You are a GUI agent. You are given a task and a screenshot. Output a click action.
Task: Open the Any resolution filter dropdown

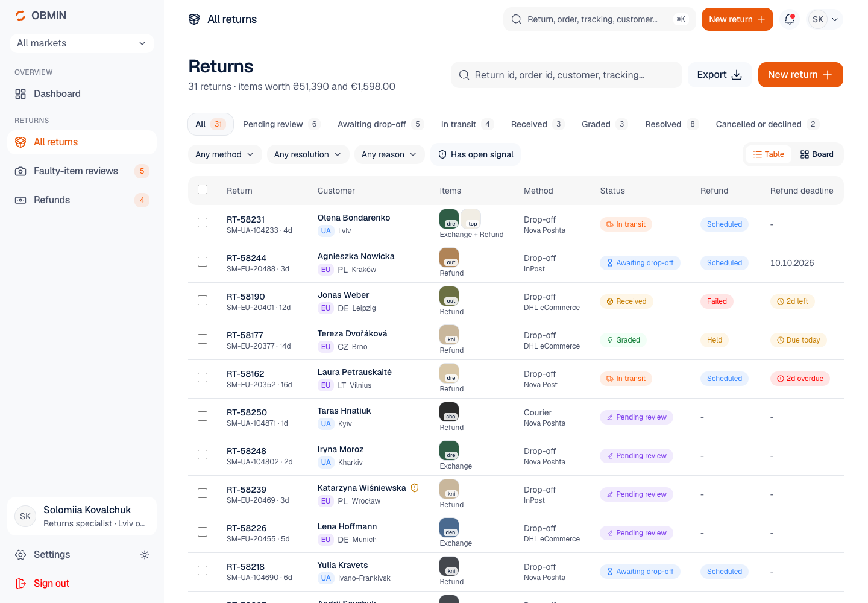click(308, 154)
